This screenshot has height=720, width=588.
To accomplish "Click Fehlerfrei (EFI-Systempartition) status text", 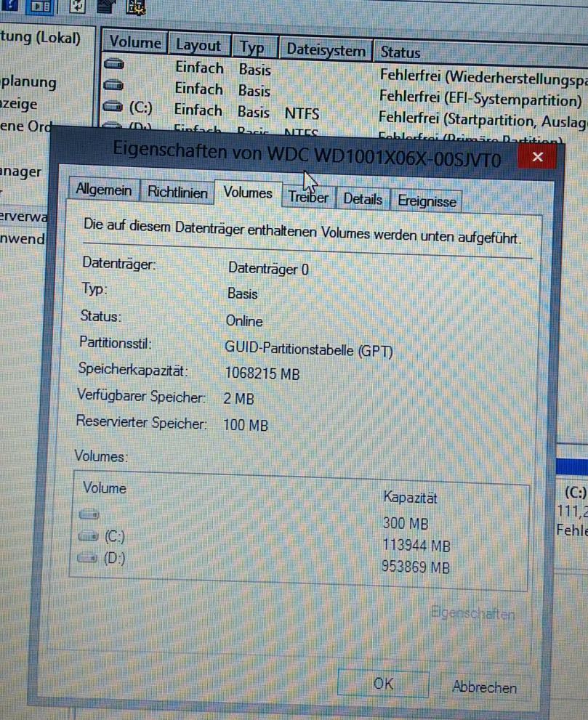I will coord(480,98).
